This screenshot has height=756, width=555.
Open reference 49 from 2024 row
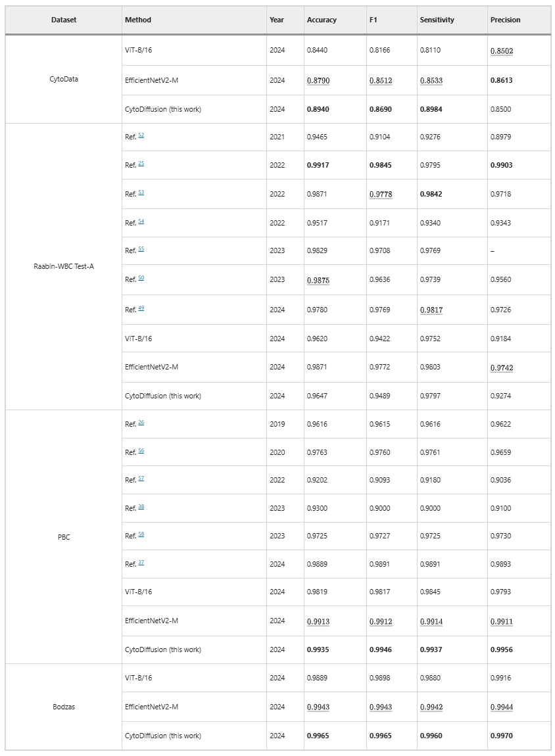141,308
